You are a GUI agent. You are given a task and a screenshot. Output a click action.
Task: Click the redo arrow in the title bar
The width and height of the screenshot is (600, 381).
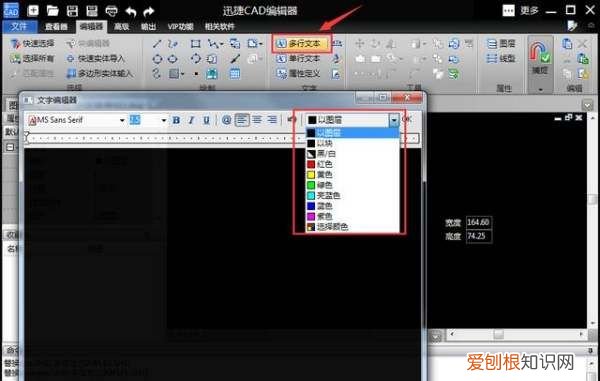click(x=149, y=11)
